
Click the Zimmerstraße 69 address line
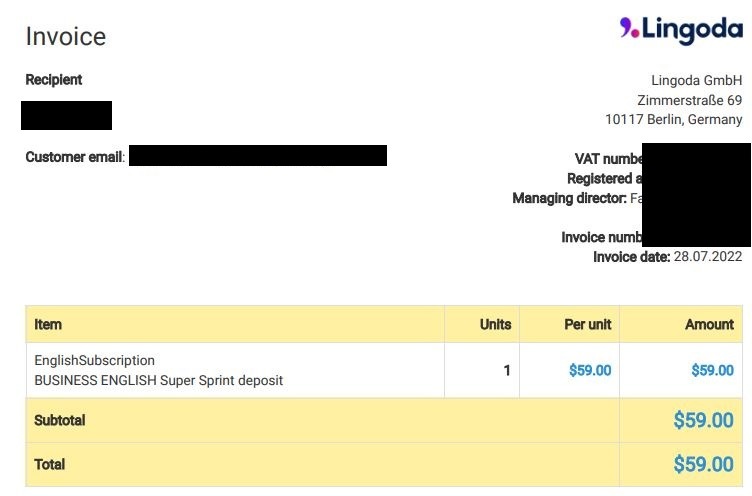pos(690,100)
